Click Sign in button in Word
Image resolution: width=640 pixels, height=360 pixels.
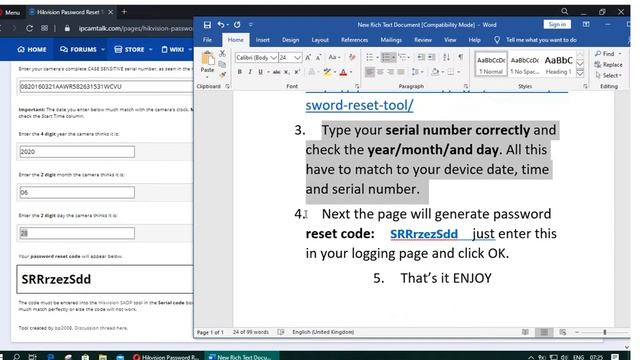tap(557, 24)
